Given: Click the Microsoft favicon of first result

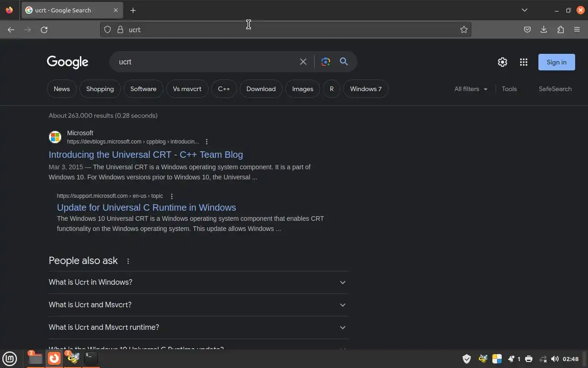Looking at the screenshot, I should click(x=55, y=137).
